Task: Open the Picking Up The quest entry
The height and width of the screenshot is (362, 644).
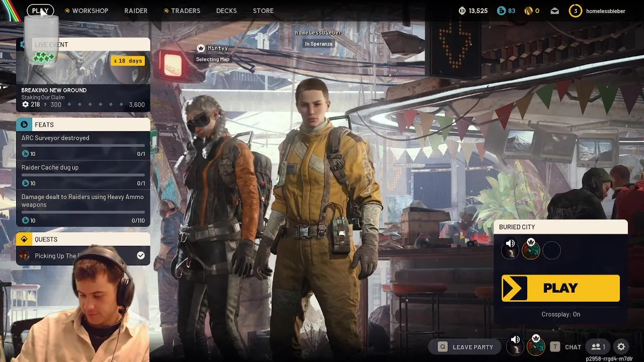Action: [83, 256]
